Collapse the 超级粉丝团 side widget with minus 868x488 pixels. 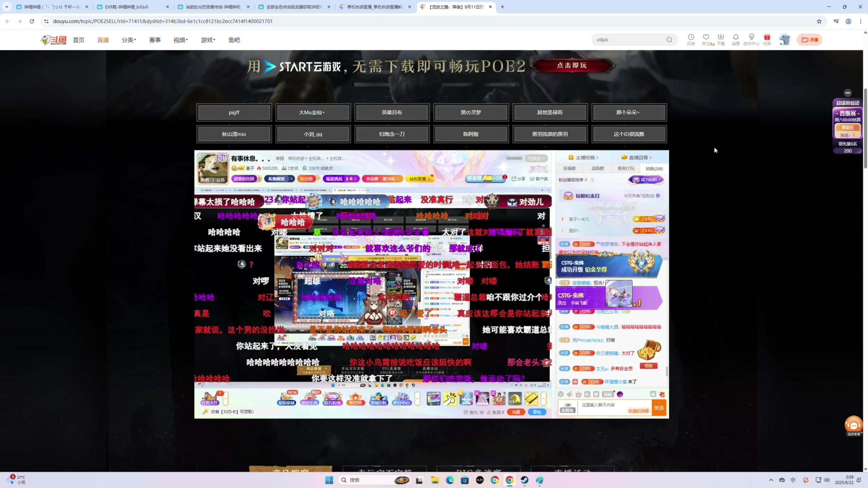click(x=848, y=93)
